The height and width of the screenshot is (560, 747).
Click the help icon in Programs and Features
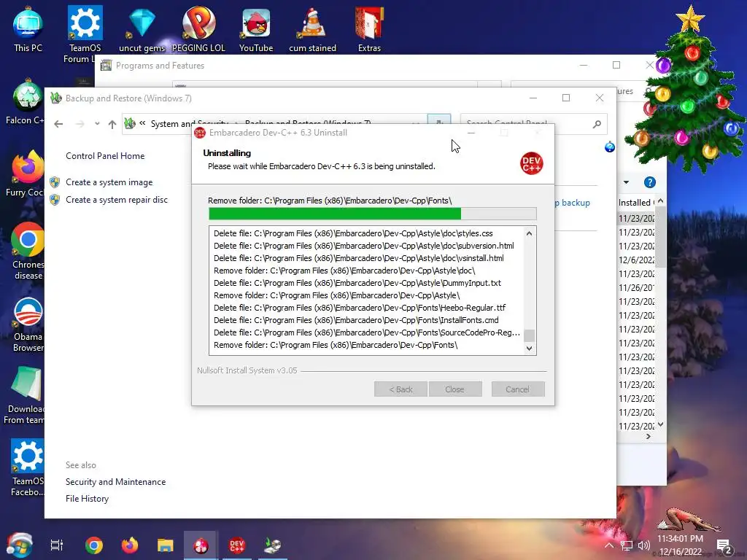tap(650, 182)
